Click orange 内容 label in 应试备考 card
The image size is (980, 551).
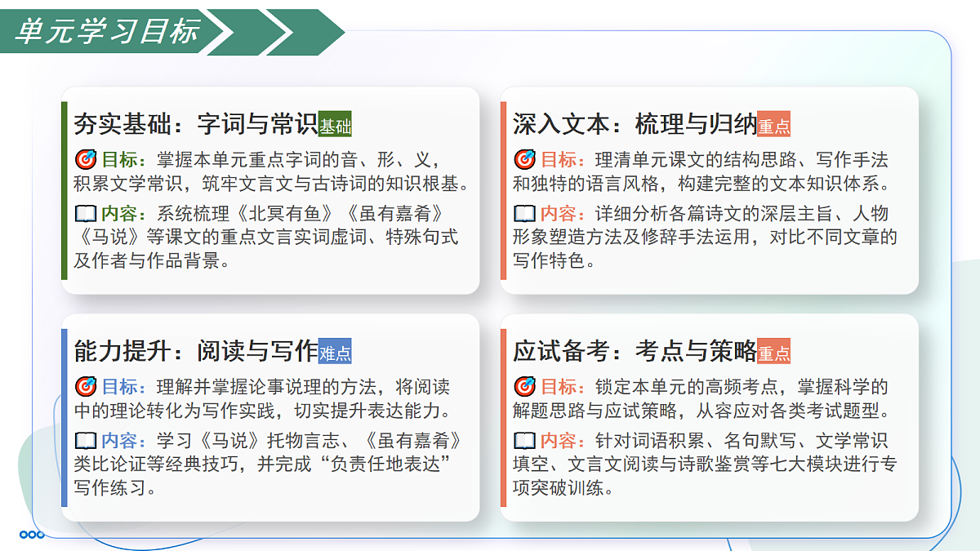click(x=563, y=442)
